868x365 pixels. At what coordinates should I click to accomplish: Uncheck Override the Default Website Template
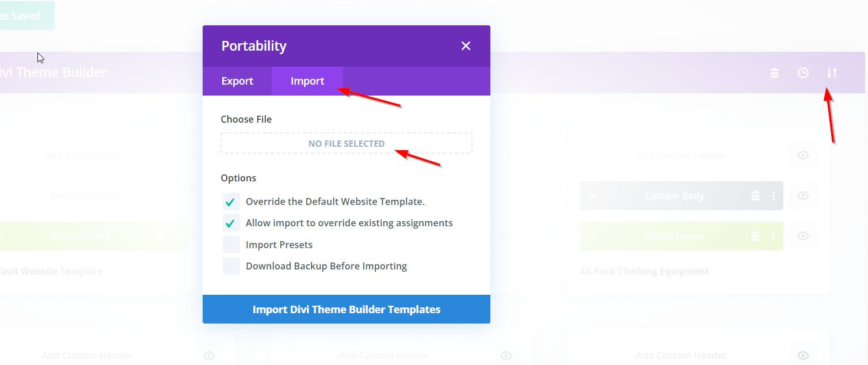[231, 202]
